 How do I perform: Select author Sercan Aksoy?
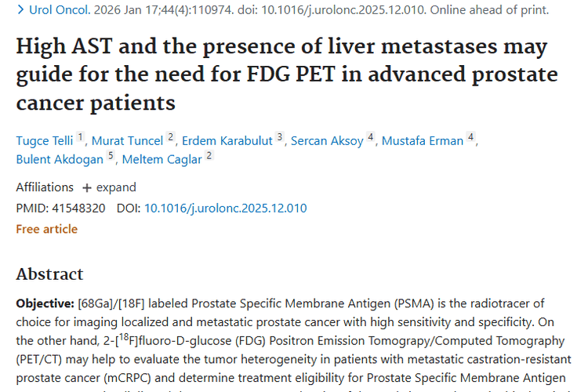tap(327, 141)
